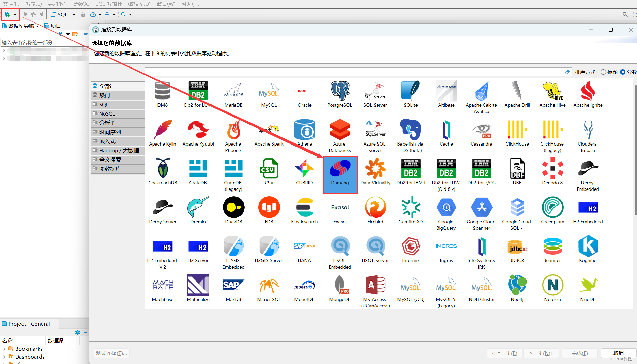Close the Project - General tab
The width and height of the screenshot is (637, 364).
54,324
